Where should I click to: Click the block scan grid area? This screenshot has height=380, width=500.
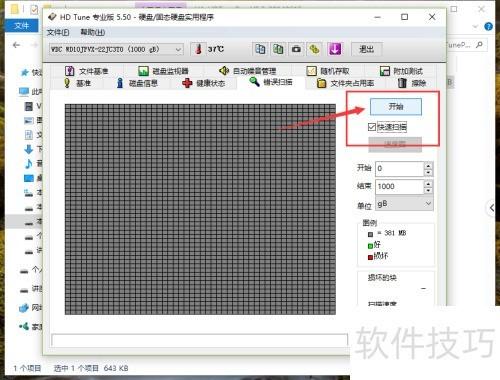(x=200, y=209)
